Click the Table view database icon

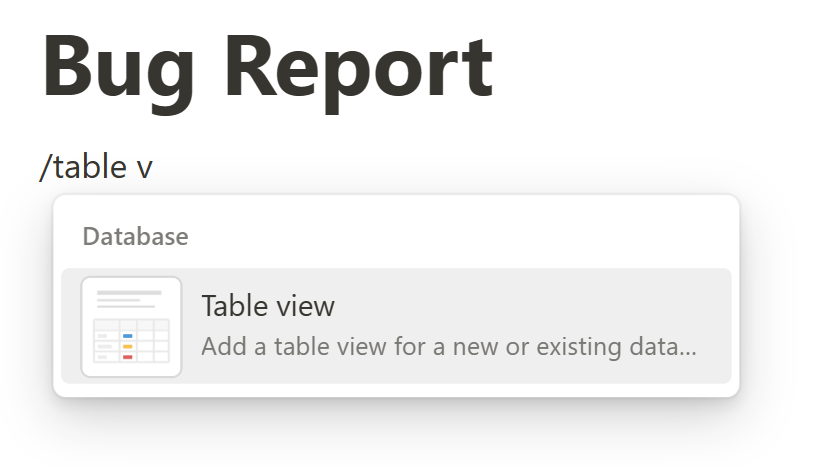pos(131,327)
